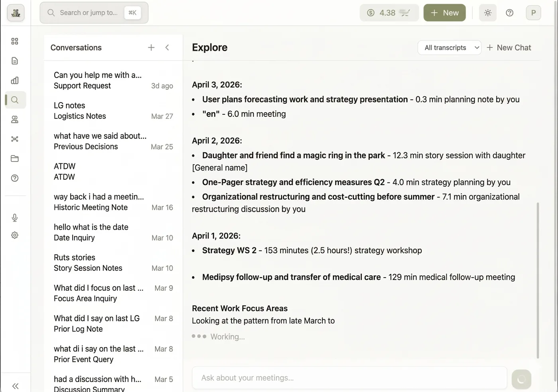
Task: Select the search tool in the sidebar
Action: [15, 100]
